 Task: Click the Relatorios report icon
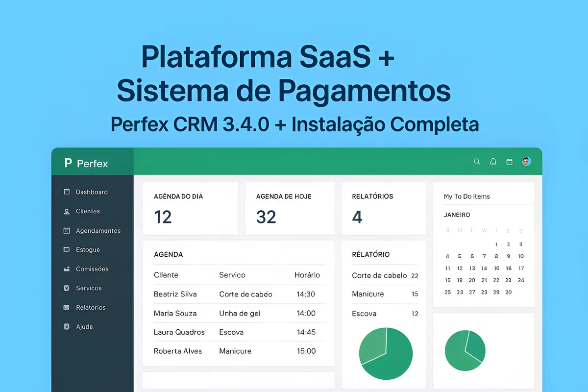coord(67,307)
